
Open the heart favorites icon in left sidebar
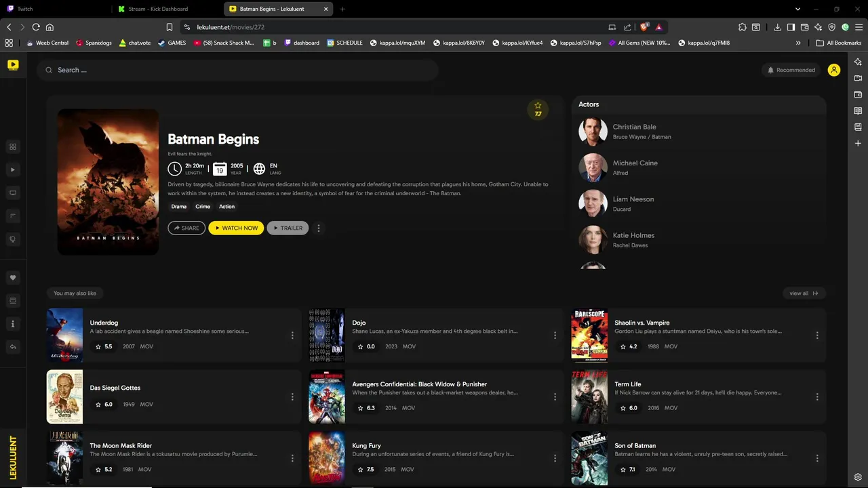(13, 278)
